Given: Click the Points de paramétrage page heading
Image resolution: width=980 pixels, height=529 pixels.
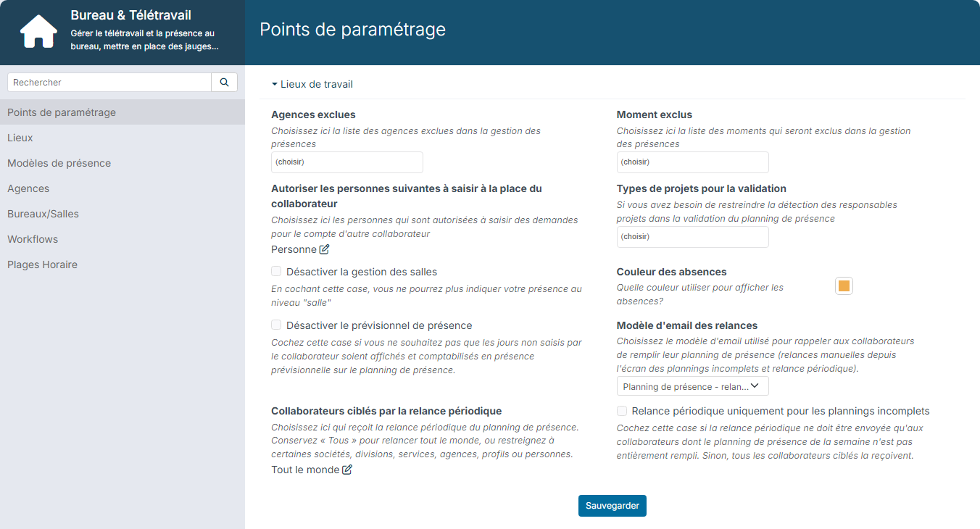Looking at the screenshot, I should point(353,30).
